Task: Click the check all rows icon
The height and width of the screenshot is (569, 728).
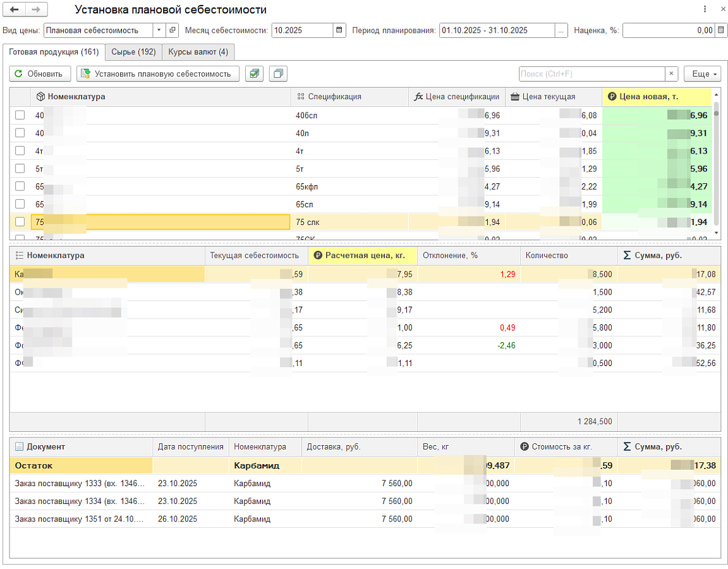Action: pos(254,74)
